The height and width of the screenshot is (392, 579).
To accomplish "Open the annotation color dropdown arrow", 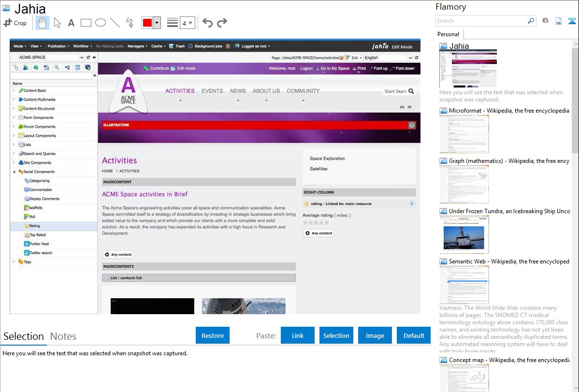I will pyautogui.click(x=157, y=23).
